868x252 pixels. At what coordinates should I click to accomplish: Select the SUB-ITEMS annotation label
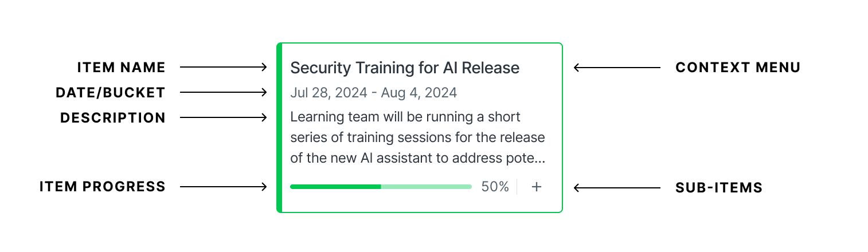[x=719, y=187]
